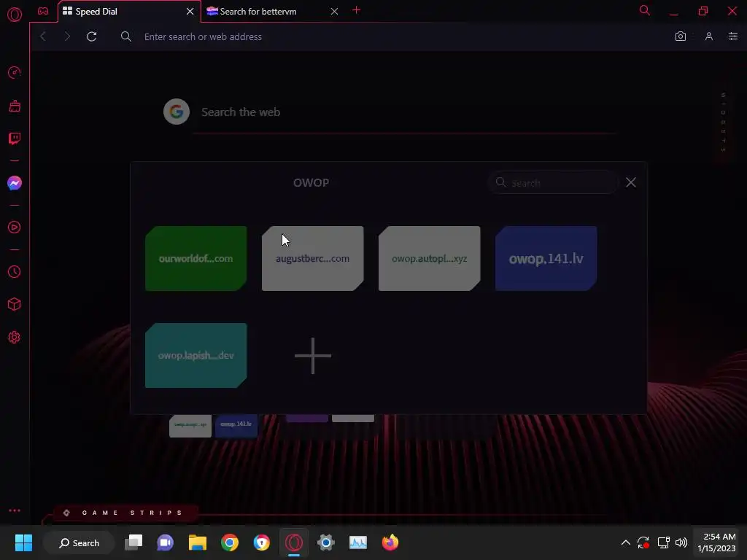Open Extensions cube icon in sidebar
This screenshot has height=560, width=747.
point(15,304)
